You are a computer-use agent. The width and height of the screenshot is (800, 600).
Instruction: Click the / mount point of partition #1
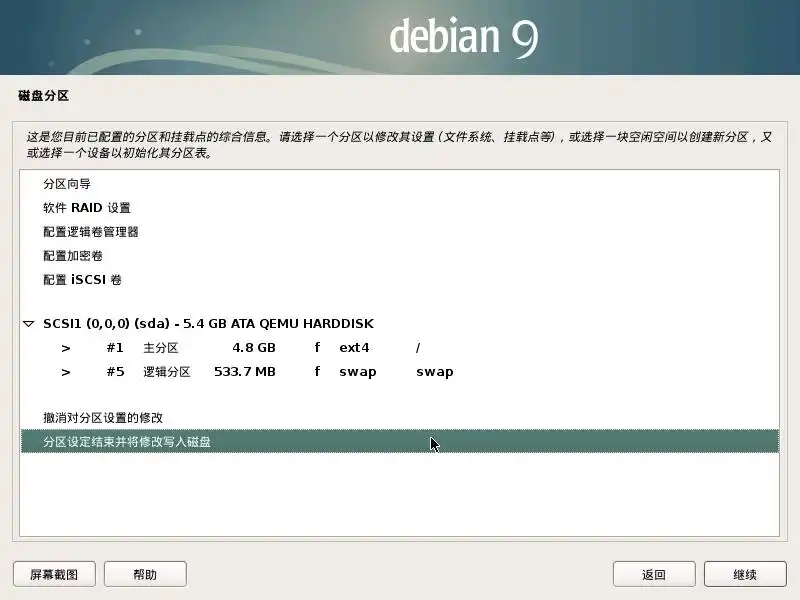click(x=418, y=347)
